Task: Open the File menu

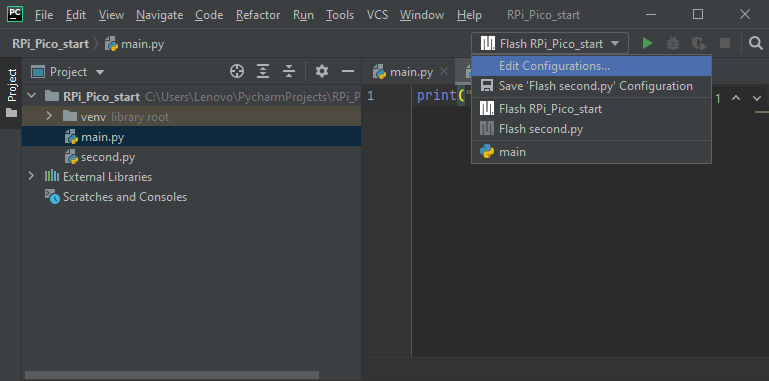Action: pyautogui.click(x=44, y=15)
